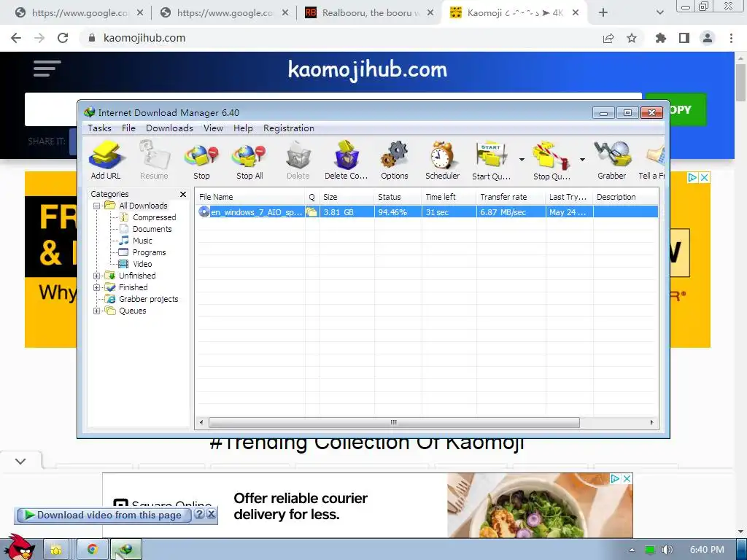Select the en_windows_7_AIO download row

pos(427,212)
